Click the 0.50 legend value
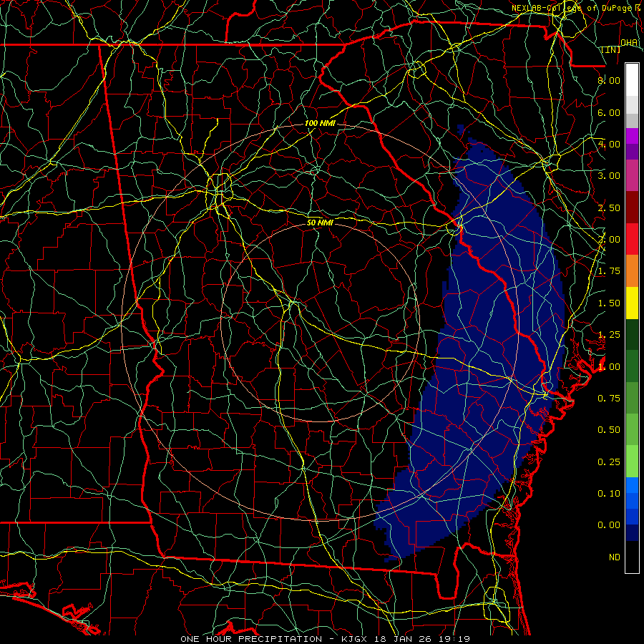This screenshot has height=644, width=644. click(609, 430)
